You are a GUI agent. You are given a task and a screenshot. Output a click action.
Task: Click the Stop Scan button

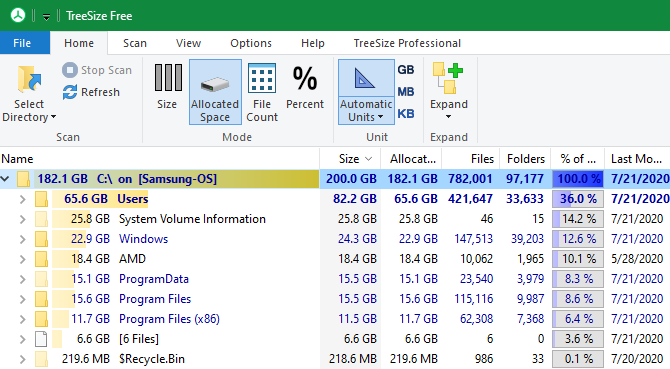tap(97, 70)
